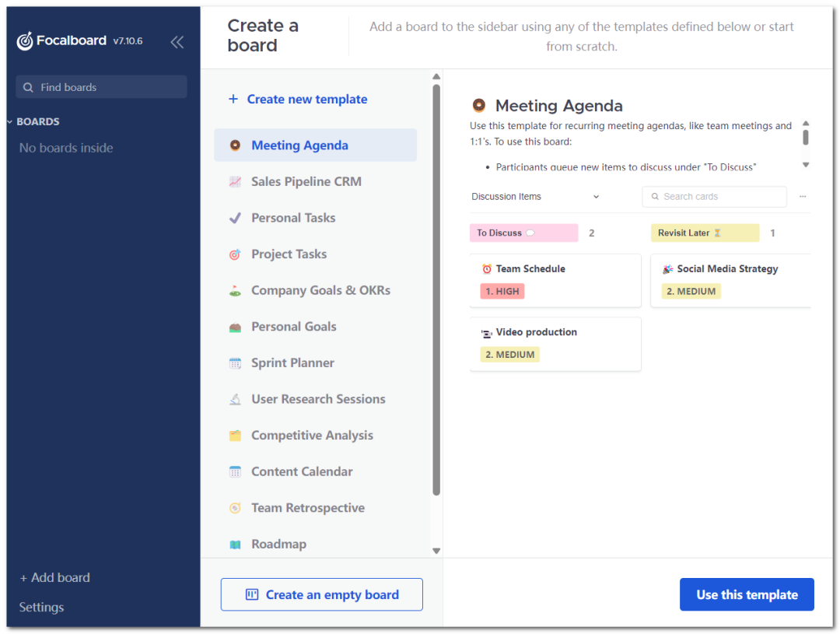Select the Content Calendar template
The image size is (840, 634).
tap(316, 471)
